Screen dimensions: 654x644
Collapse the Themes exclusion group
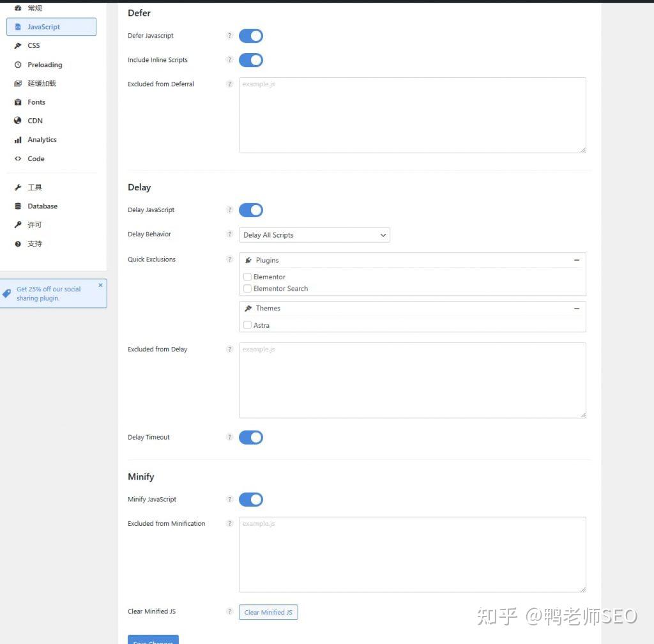pos(577,308)
